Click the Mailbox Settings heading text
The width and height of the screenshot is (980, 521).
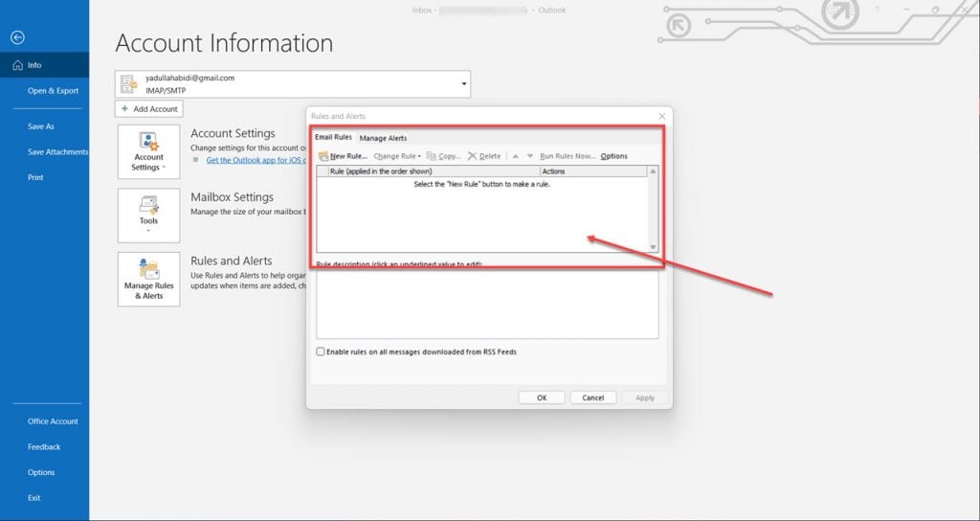pyautogui.click(x=232, y=197)
